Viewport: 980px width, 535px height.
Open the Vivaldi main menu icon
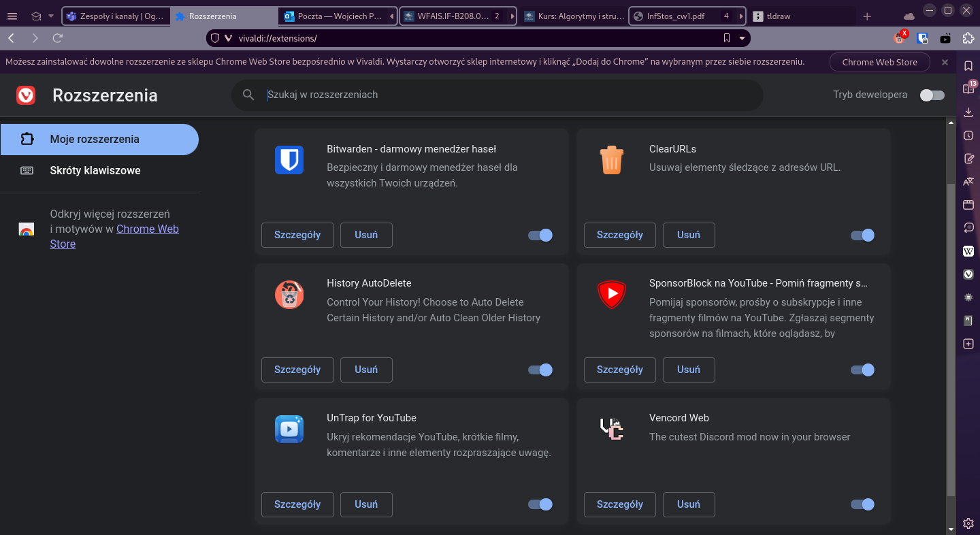(x=12, y=16)
